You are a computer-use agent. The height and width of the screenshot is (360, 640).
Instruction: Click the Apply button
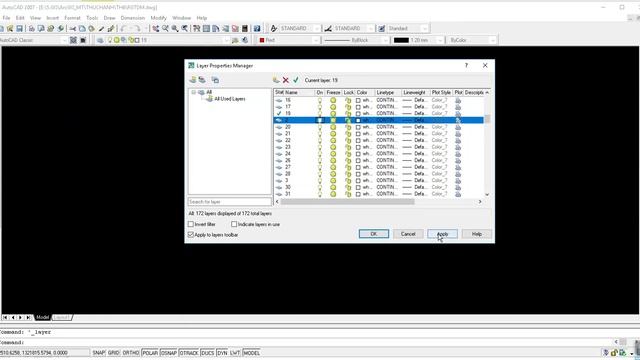(x=442, y=234)
